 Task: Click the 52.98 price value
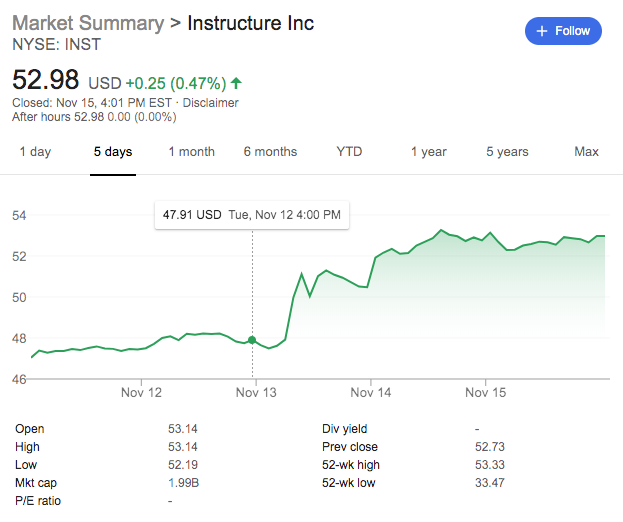[46, 79]
